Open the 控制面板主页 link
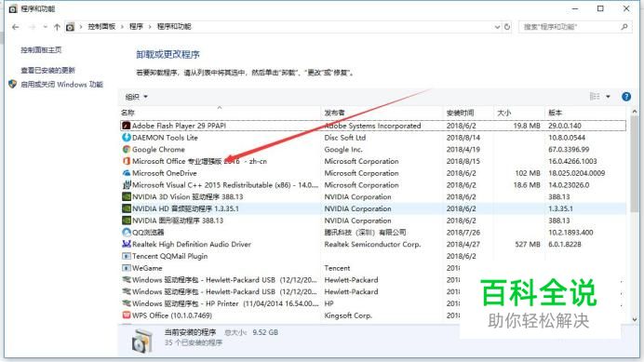 41,49
